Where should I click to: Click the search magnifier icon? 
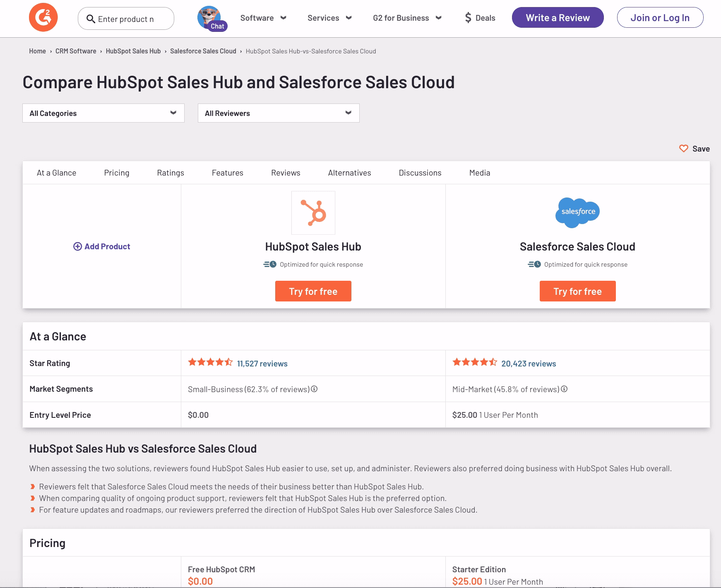pos(91,19)
